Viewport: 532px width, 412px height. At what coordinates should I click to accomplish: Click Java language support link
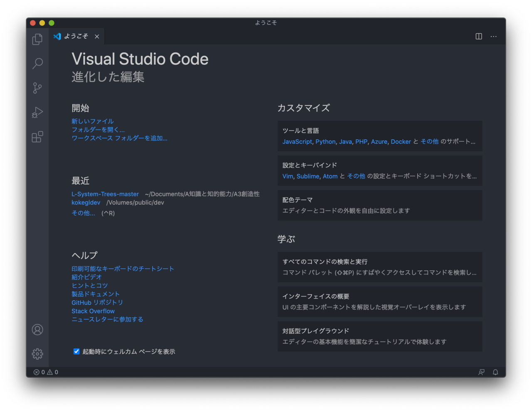(x=345, y=142)
